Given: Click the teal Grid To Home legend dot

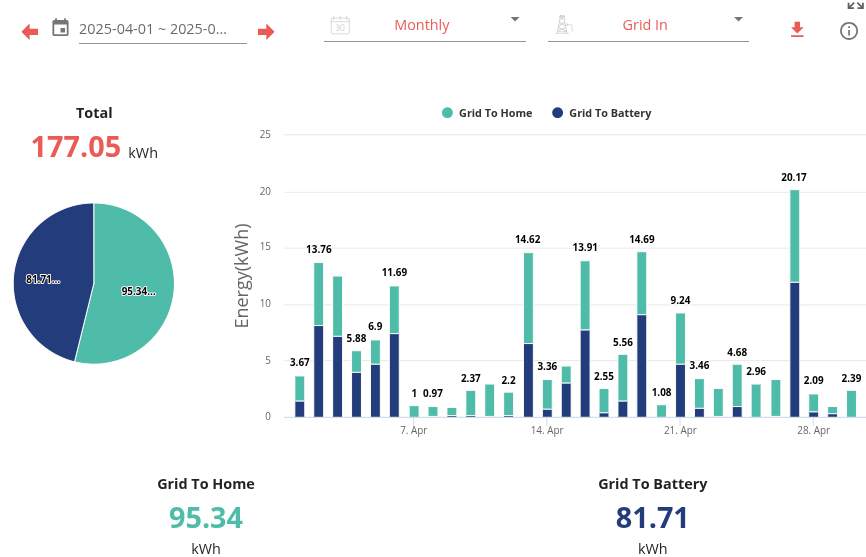Looking at the screenshot, I should (x=447, y=113).
